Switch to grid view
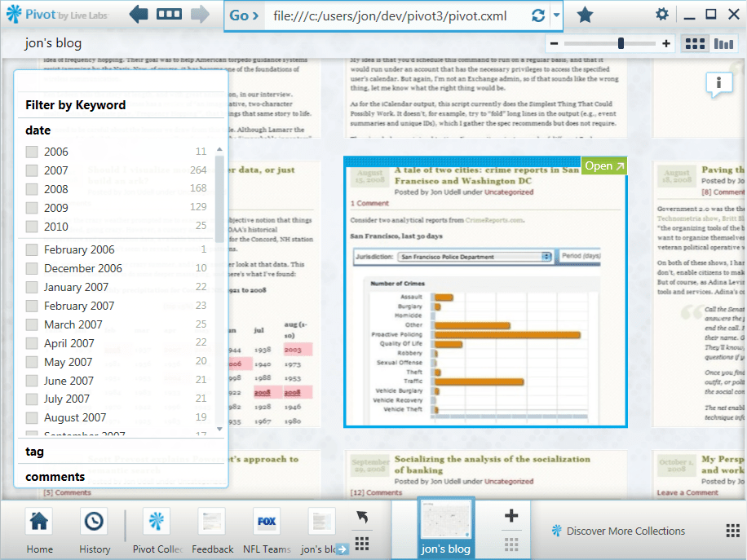This screenshot has height=560, width=747. (x=695, y=44)
